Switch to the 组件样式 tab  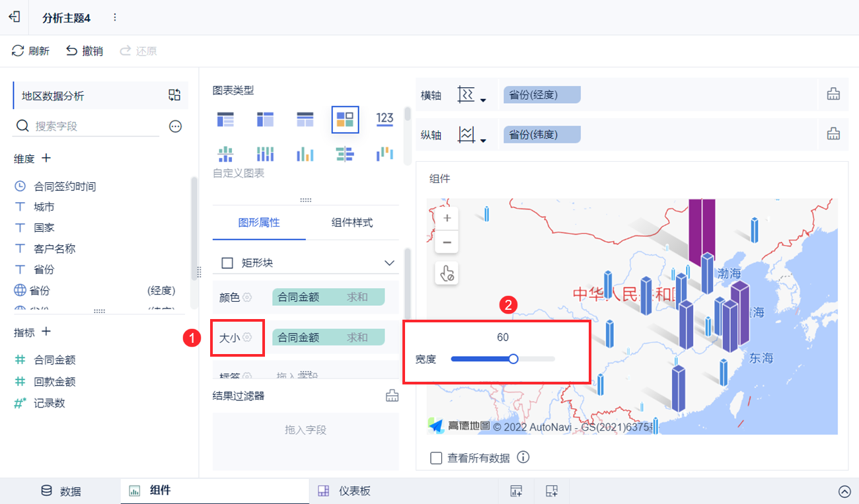352,223
